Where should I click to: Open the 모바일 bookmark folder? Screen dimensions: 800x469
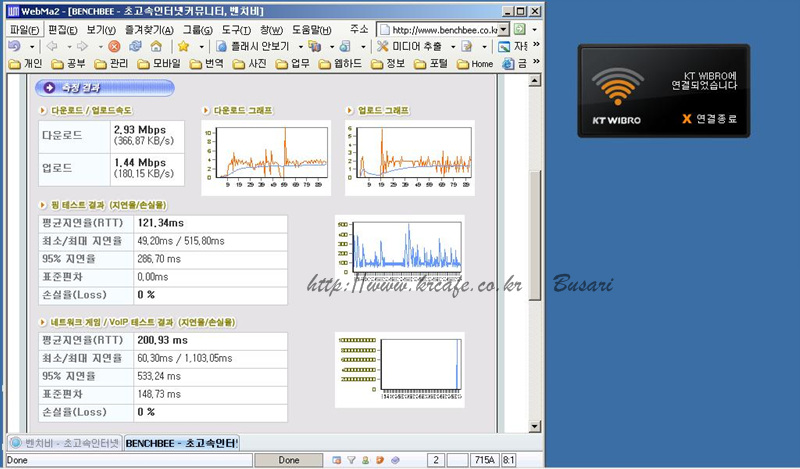[159, 64]
